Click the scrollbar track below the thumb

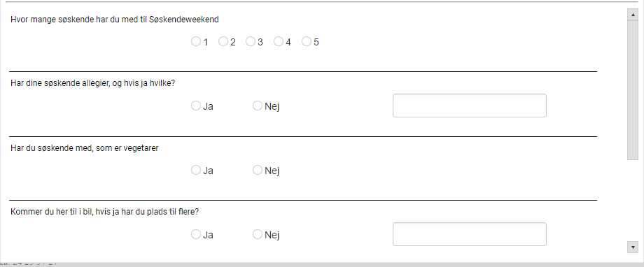(x=633, y=201)
